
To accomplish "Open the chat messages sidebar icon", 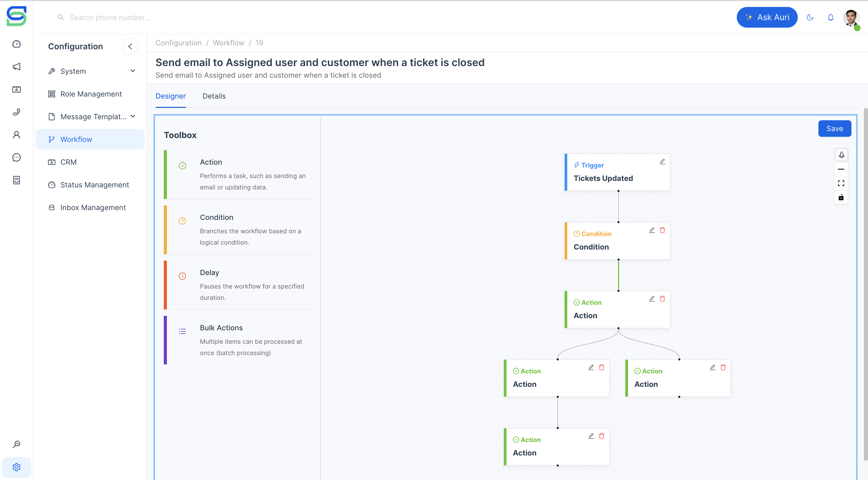I will (x=17, y=157).
